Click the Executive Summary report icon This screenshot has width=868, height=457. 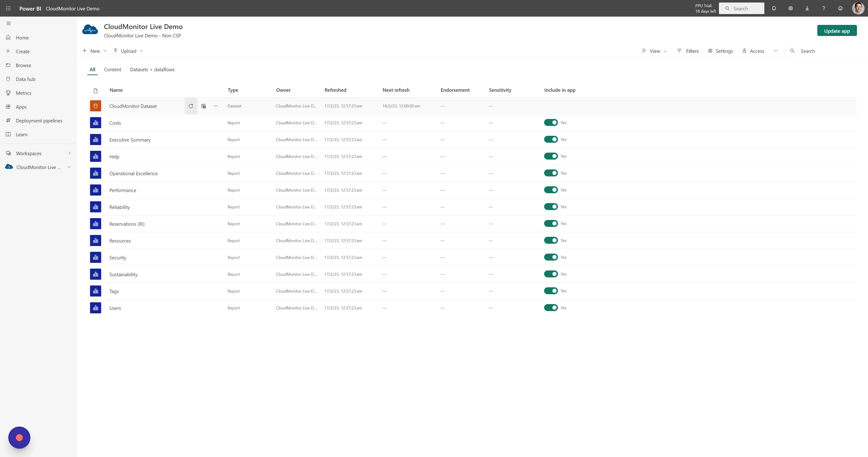(x=95, y=140)
